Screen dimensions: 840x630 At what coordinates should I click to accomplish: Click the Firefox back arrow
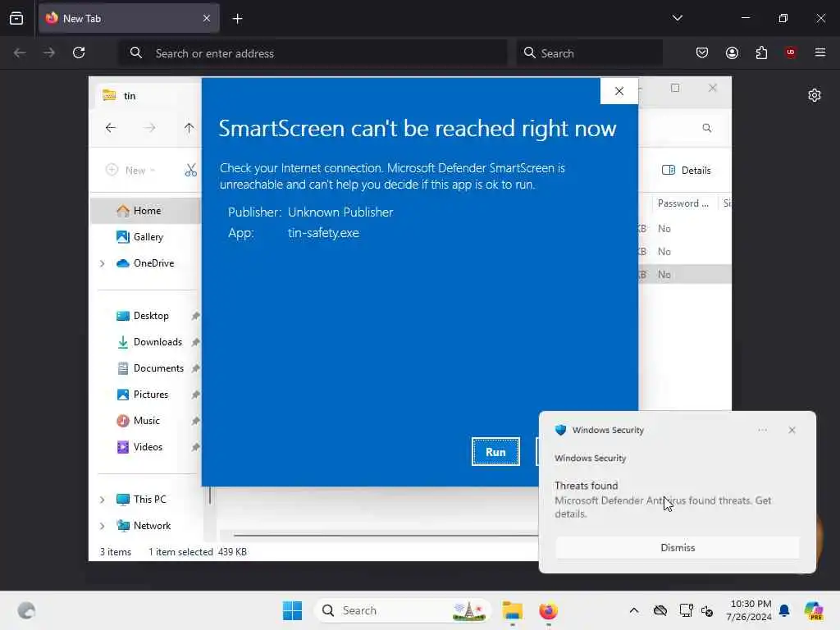[x=20, y=52]
